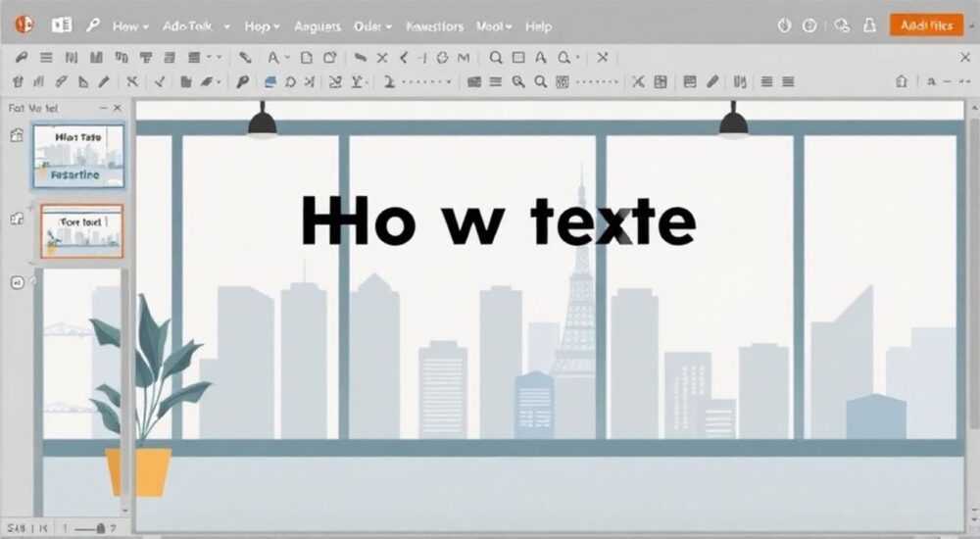
Task: Expand the arrow next to Add files
Action: point(971,26)
